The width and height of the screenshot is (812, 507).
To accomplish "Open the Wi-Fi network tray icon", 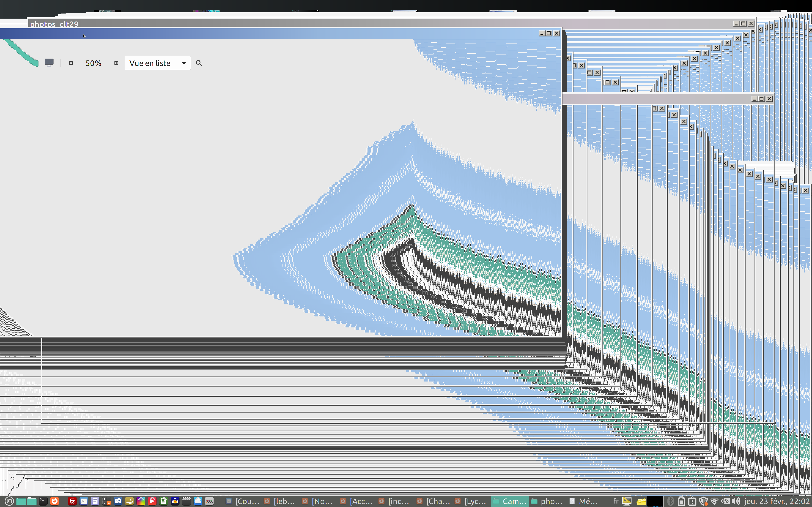I will click(x=714, y=501).
